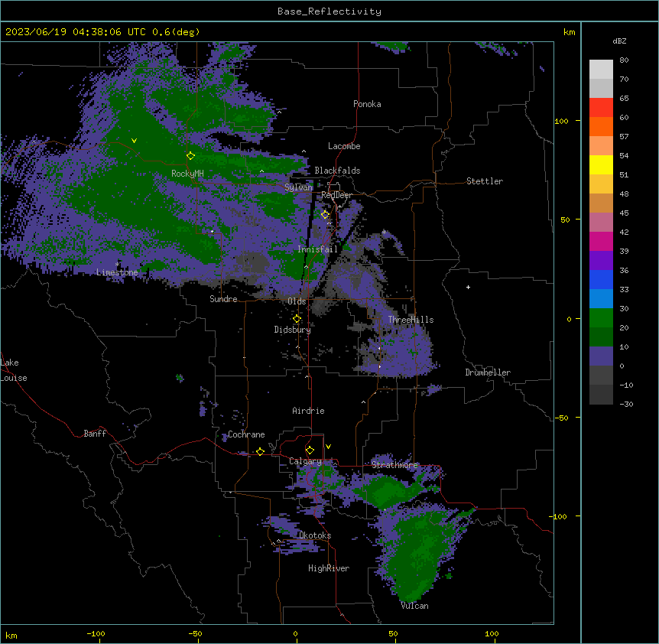Image resolution: width=659 pixels, height=644 pixels.
Task: Click the Ponoka city label
Action: [367, 104]
